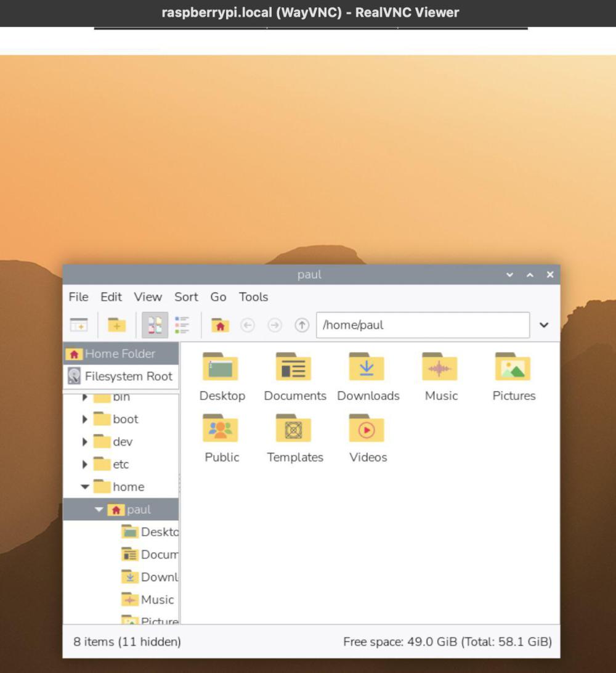The height and width of the screenshot is (673, 616).
Task: Open the Templates folder icon
Action: (x=293, y=430)
